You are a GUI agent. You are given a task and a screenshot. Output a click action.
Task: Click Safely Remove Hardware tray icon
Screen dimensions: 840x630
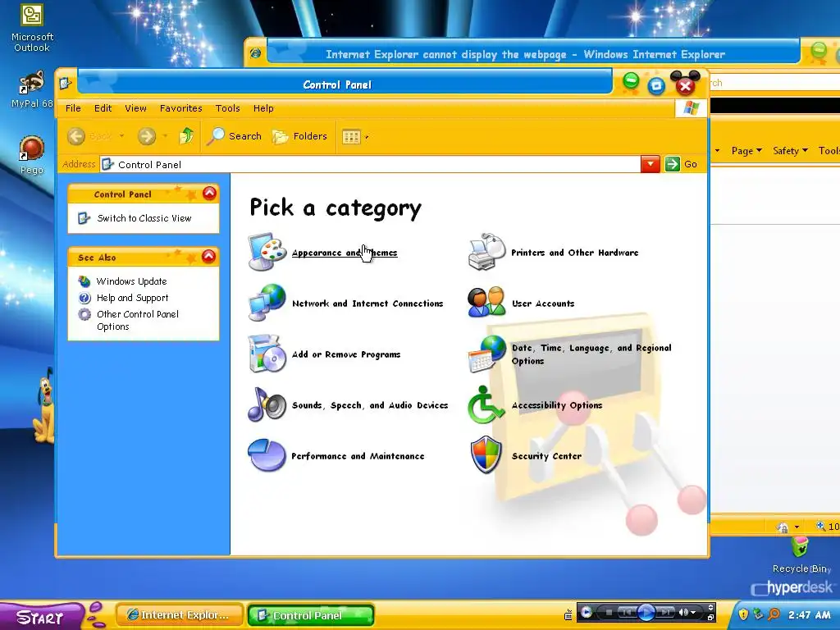click(758, 614)
